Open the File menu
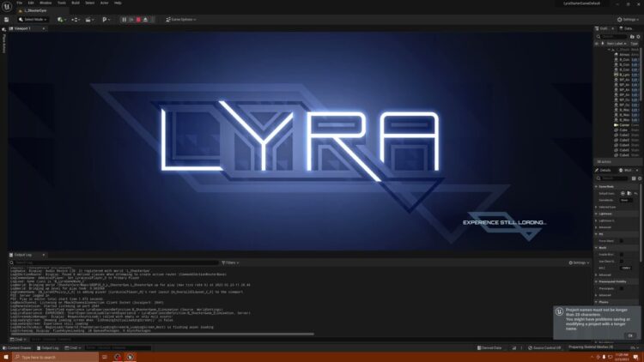Viewport: 644px width, 362px height. 19,3
